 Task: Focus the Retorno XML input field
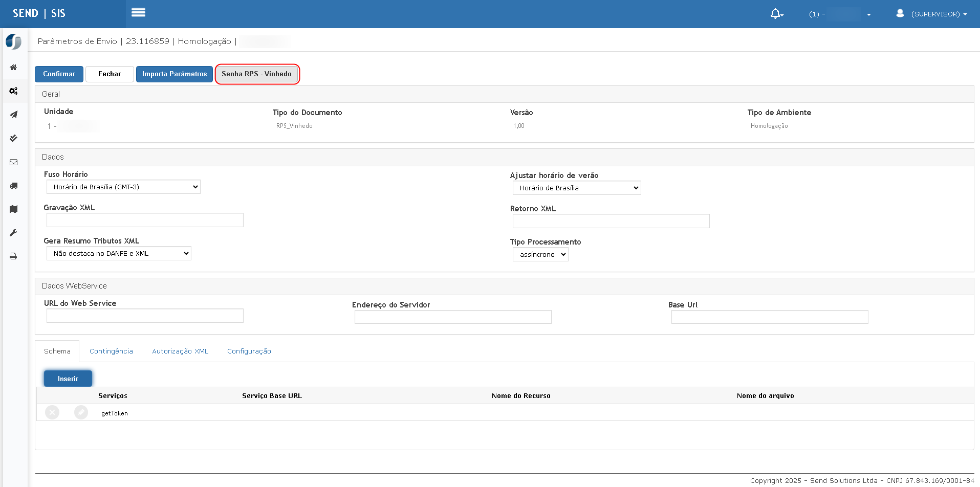[611, 222]
